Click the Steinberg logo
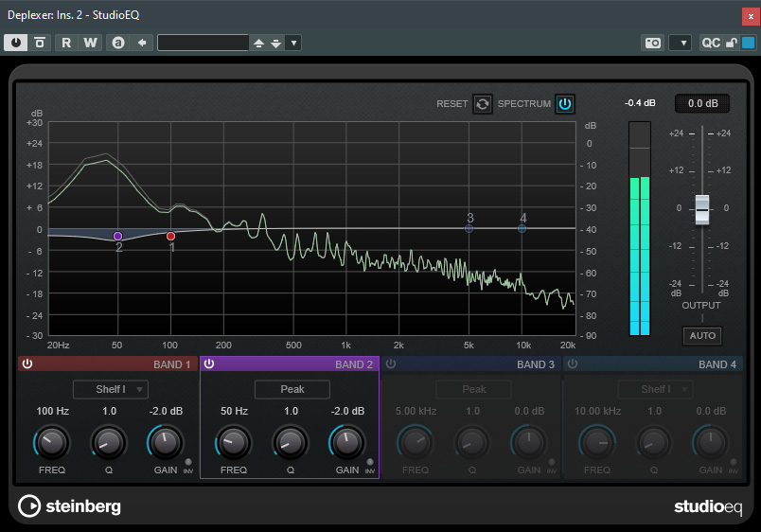 coord(69,506)
